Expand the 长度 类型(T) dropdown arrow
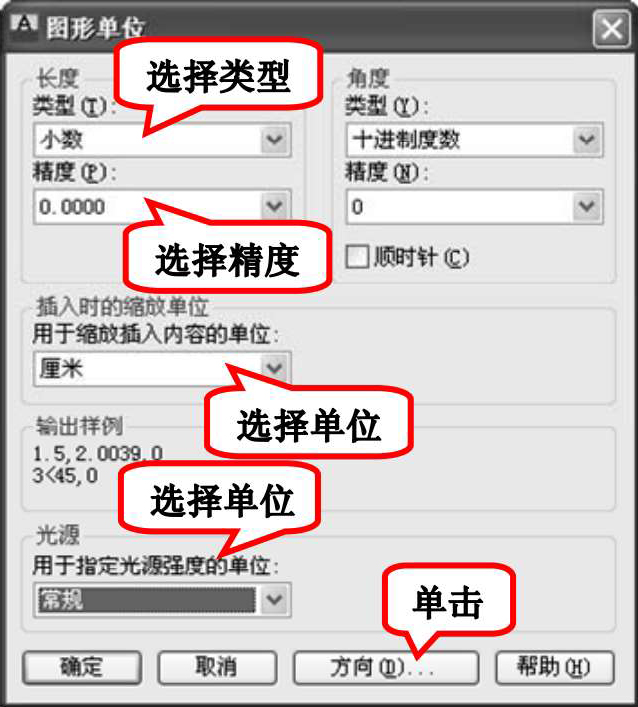Image resolution: width=638 pixels, height=707 pixels. (275, 139)
